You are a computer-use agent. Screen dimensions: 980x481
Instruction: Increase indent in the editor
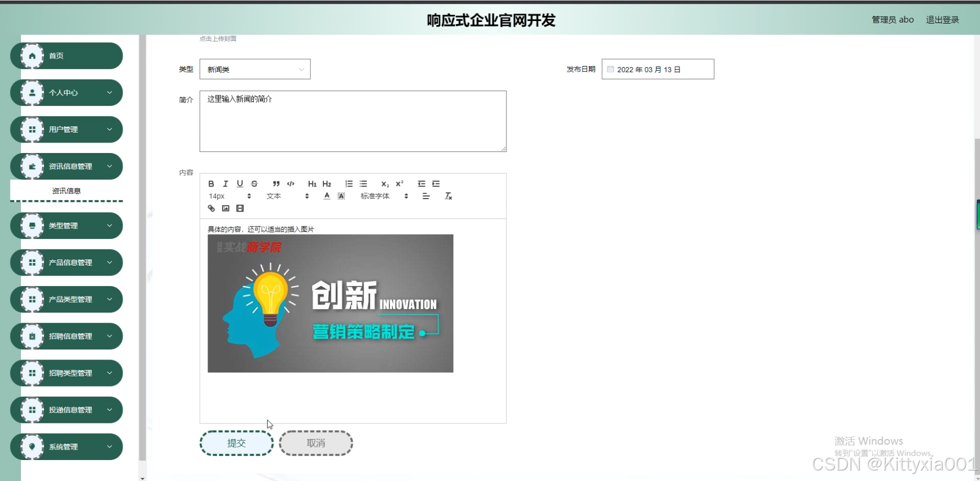pyautogui.click(x=436, y=184)
